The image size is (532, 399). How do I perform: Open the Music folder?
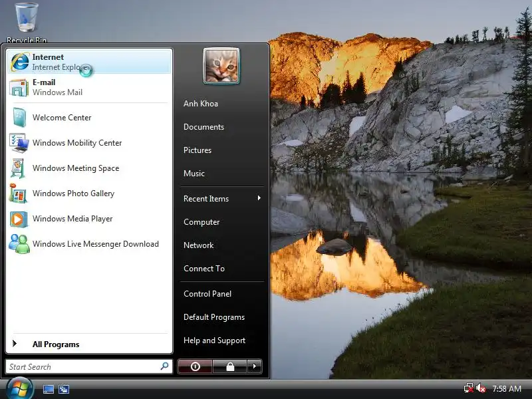click(194, 174)
